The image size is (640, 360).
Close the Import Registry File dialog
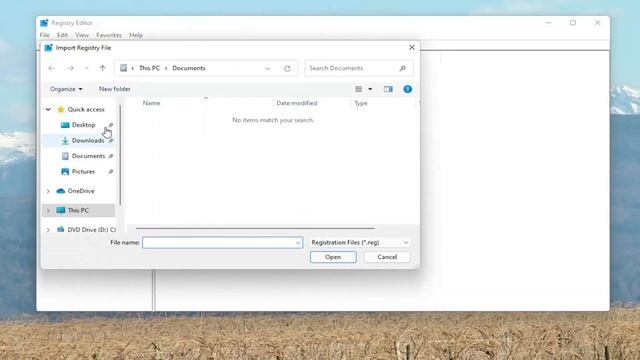tap(412, 47)
